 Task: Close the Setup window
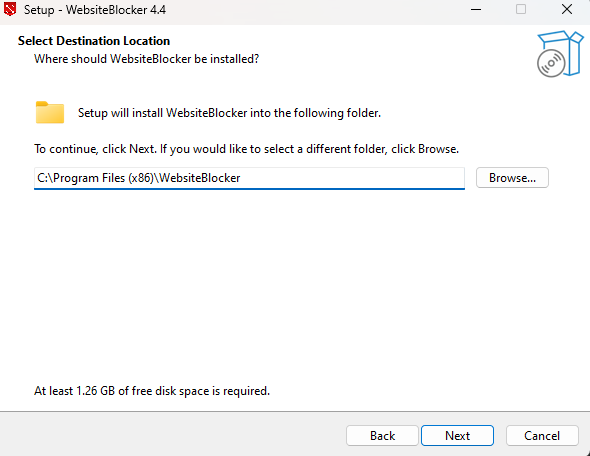click(x=567, y=9)
